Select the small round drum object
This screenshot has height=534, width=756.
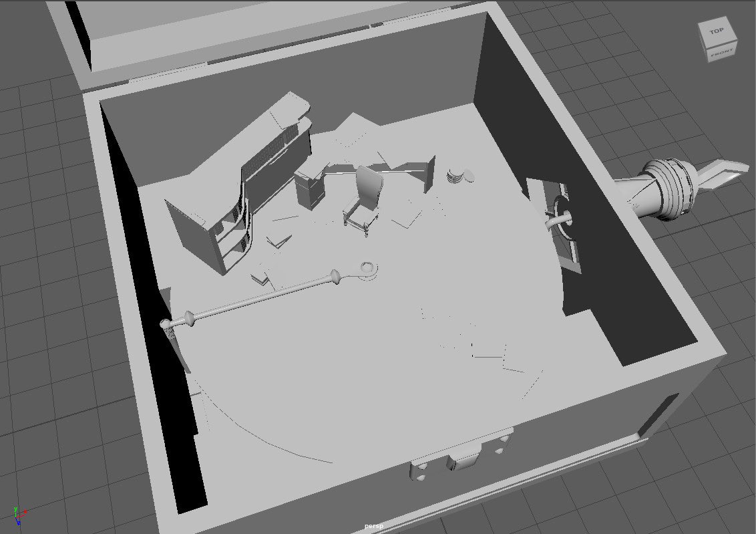tap(455, 176)
